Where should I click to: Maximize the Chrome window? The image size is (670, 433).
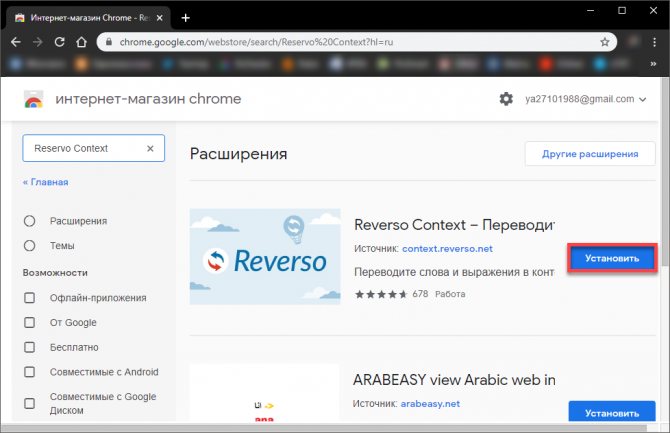tap(622, 11)
